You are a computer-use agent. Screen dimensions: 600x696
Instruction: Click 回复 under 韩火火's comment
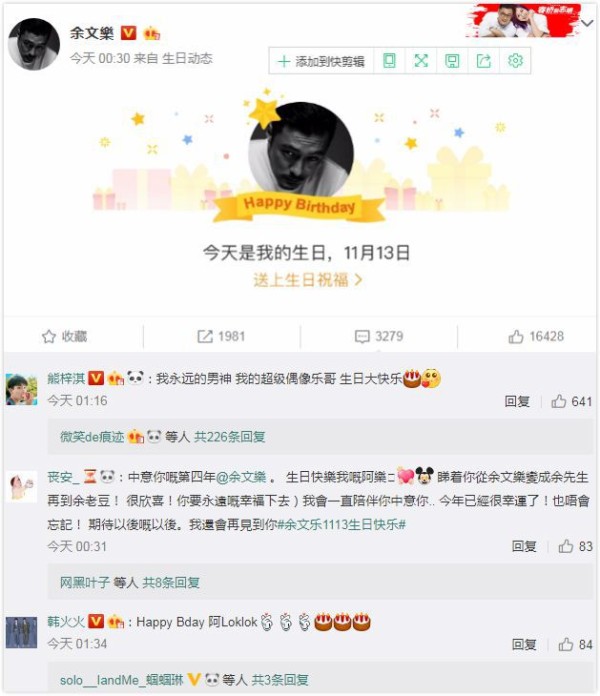[x=524, y=644]
